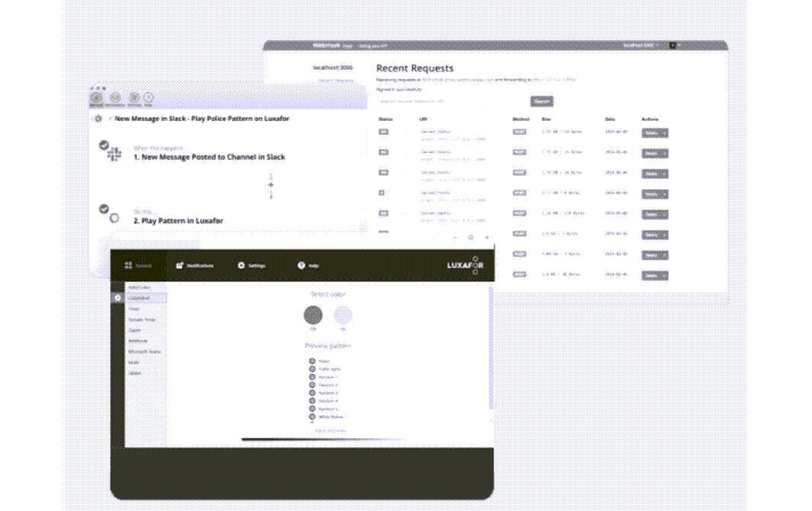The width and height of the screenshot is (812, 511).
Task: Preview the Traffic lights pattern icon
Action: click(x=312, y=370)
